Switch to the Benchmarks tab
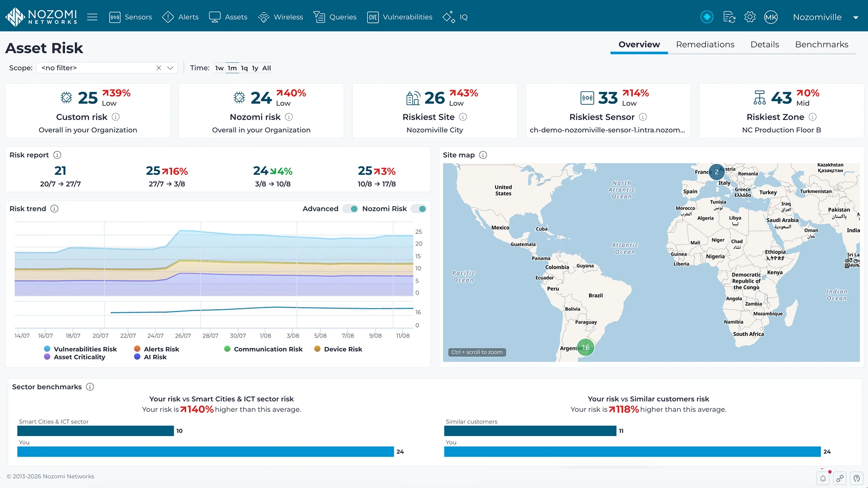 [822, 44]
